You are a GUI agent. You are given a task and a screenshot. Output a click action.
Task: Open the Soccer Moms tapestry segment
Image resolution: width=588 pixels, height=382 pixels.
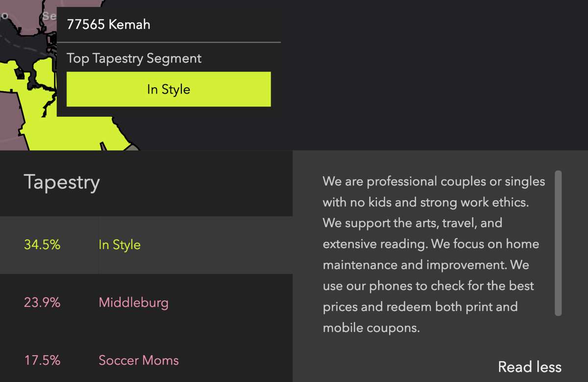139,360
